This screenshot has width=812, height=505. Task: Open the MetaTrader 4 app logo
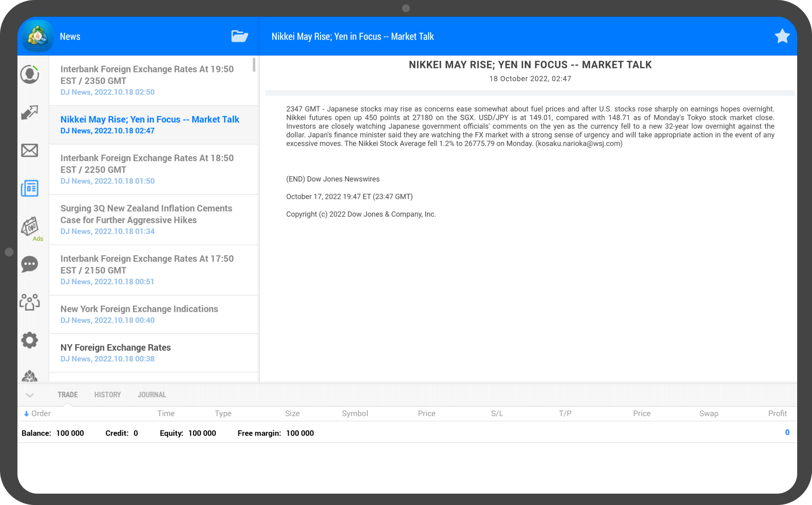(38, 36)
